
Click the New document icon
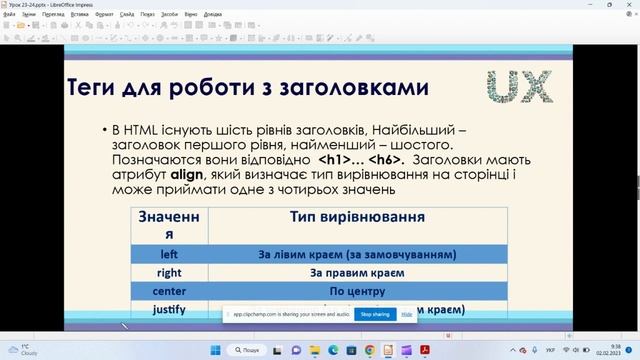pyautogui.click(x=7, y=25)
